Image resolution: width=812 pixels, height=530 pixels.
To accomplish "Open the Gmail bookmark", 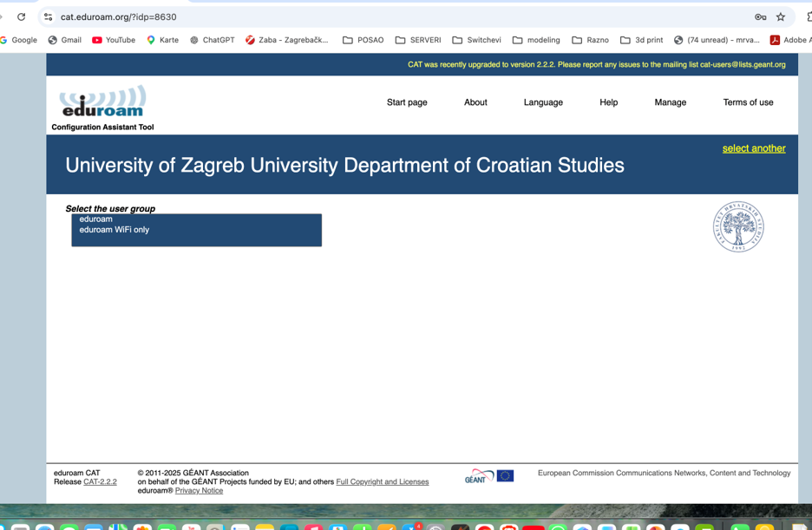I will coord(65,40).
